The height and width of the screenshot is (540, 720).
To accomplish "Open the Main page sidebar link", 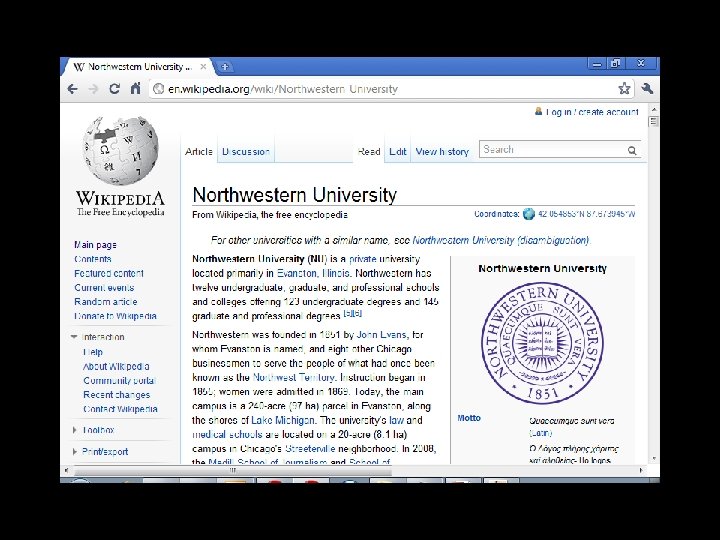I will point(95,245).
